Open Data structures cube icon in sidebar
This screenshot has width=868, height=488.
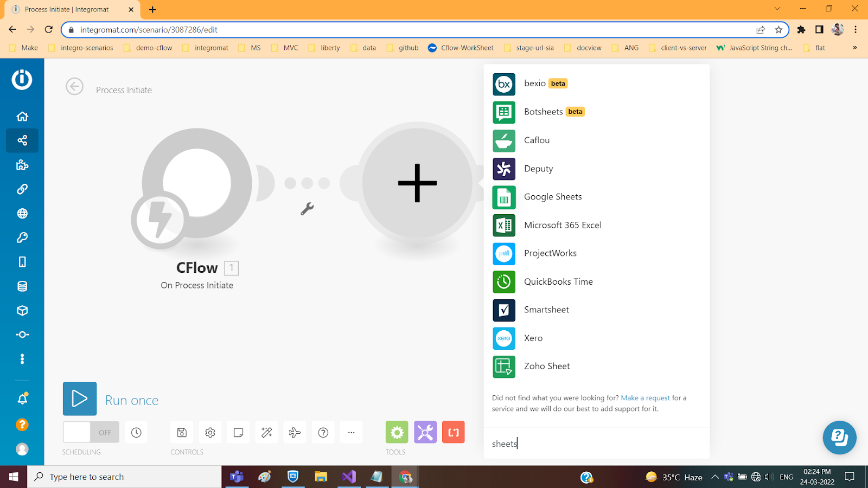(x=22, y=310)
